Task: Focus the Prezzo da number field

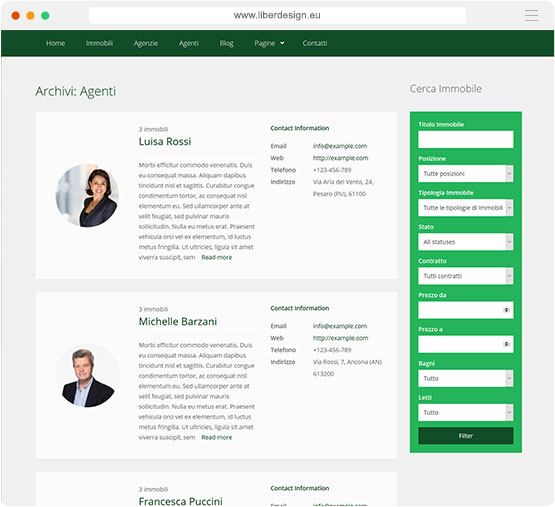Action: pyautogui.click(x=465, y=310)
